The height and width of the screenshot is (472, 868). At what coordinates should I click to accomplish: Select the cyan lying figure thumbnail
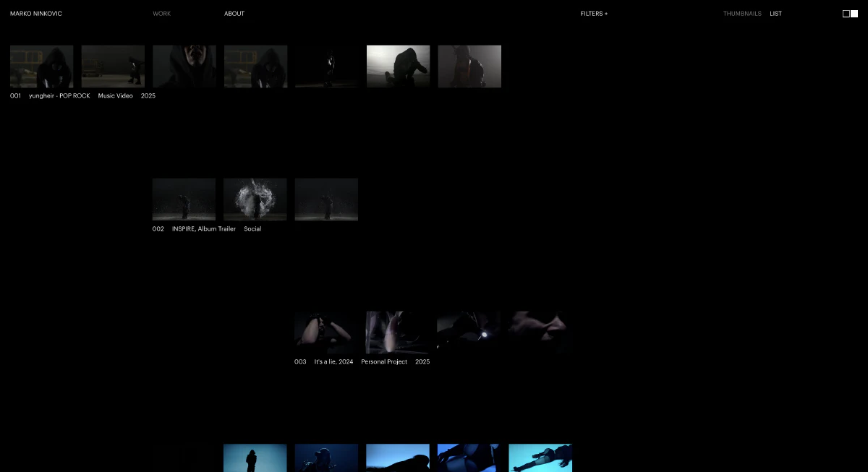pos(540,458)
